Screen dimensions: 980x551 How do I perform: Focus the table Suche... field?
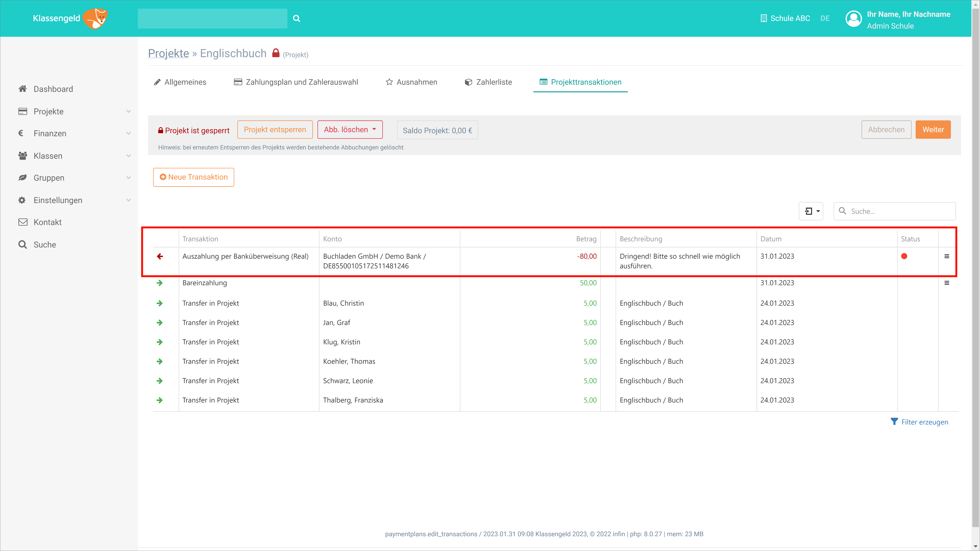tap(894, 211)
